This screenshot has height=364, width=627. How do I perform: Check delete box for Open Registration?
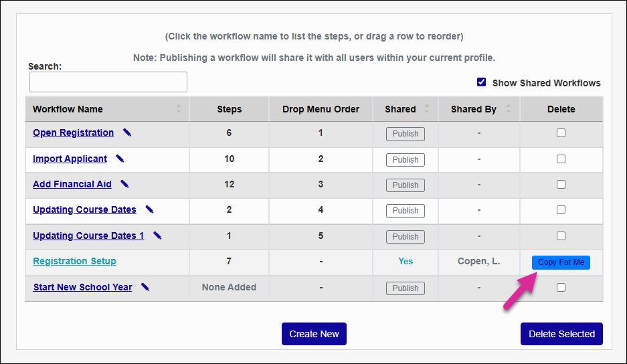561,132
